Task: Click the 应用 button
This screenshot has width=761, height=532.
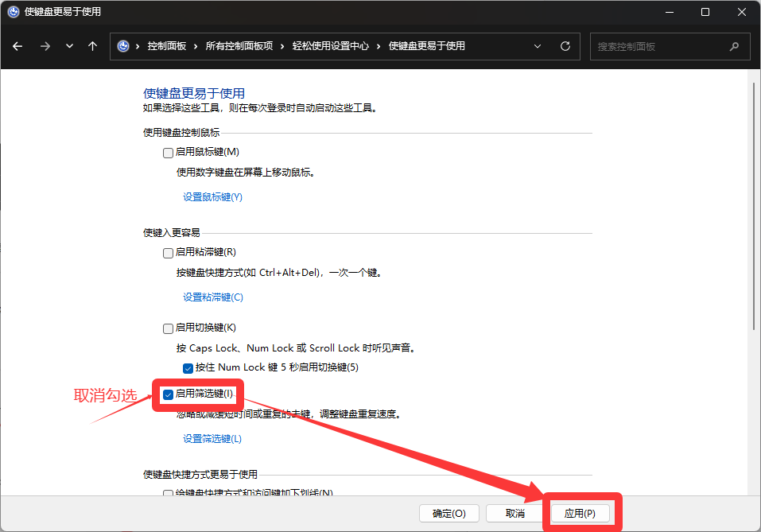Action: (x=580, y=514)
